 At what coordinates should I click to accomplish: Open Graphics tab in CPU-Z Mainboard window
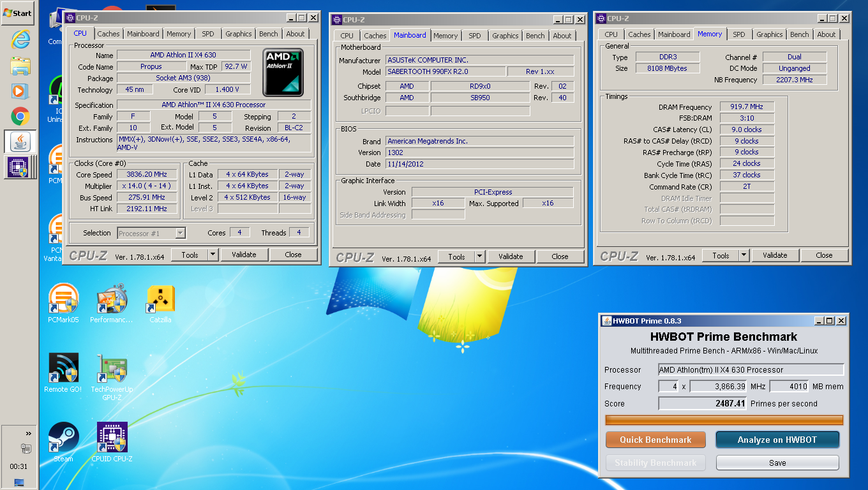tap(505, 36)
